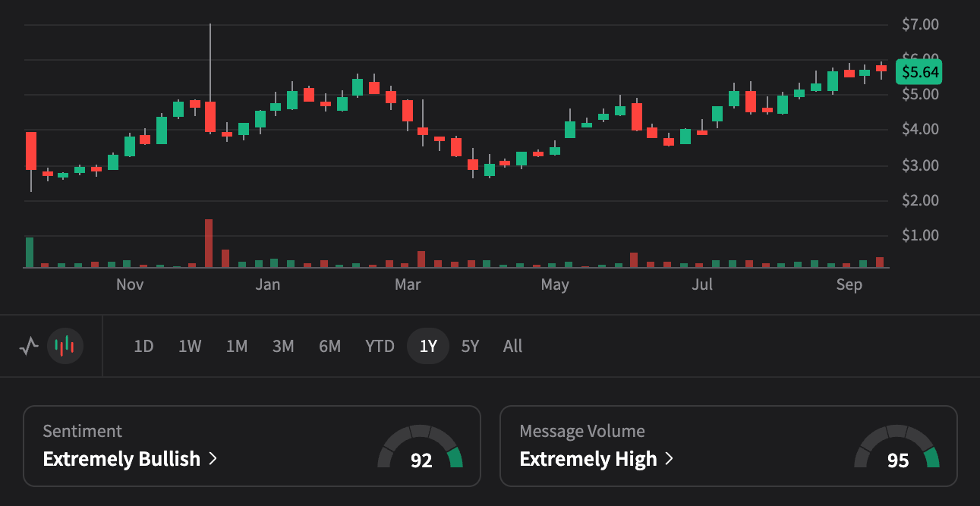Select the All time range
This screenshot has height=506, width=980.
pyautogui.click(x=513, y=347)
